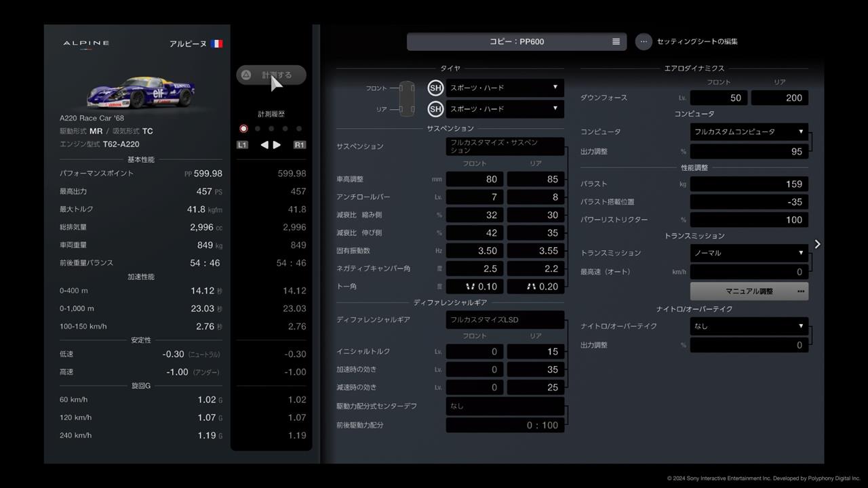Open rear tire dropdown スポーツ・ハード
Screen dimensions: 868x488
[505, 109]
